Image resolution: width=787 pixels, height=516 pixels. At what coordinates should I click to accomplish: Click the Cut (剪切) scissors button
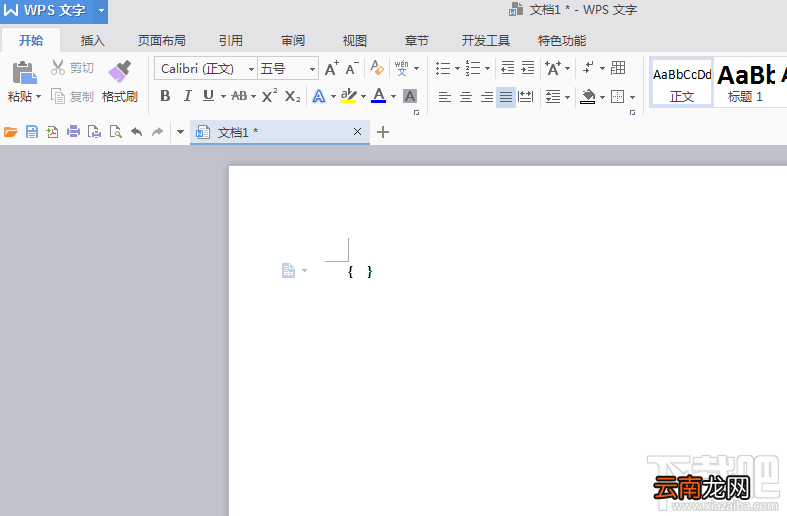pyautogui.click(x=72, y=68)
